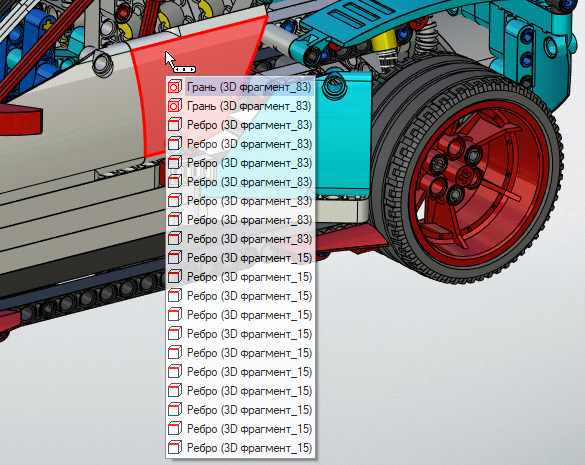
Task: Select the highlighted first Грань (3D фрагмент_83) entry
Action: coord(240,87)
